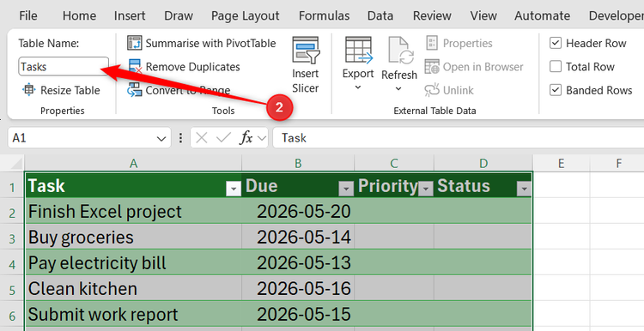
Task: Click the formula bar showing Task
Action: (x=458, y=138)
